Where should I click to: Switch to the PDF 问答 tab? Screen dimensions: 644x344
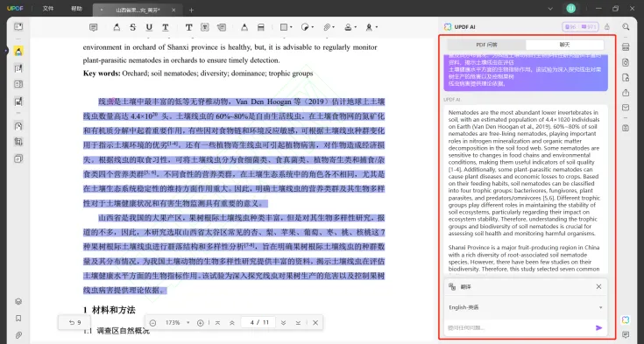point(486,45)
